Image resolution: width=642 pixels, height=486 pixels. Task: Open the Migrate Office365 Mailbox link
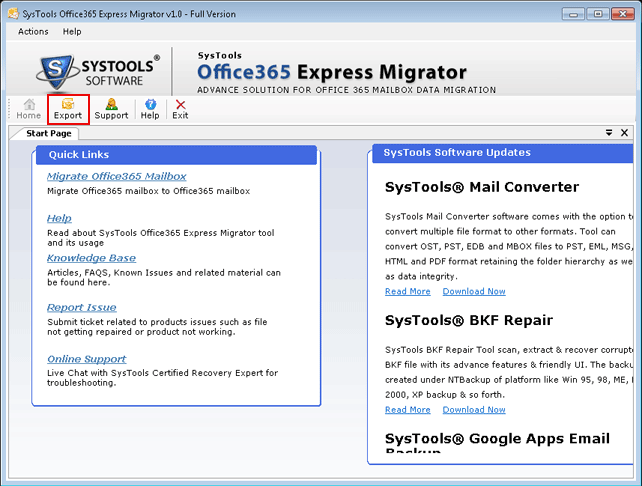(117, 176)
